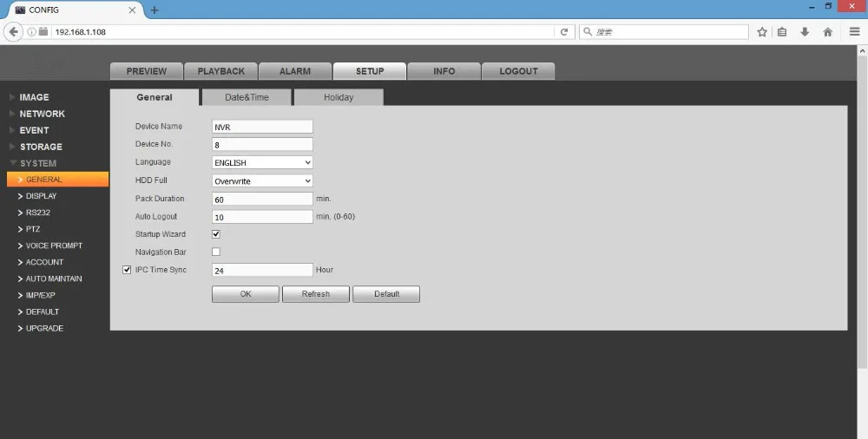Click the Auto Logout input field
Image resolution: width=868 pixels, height=439 pixels.
pyautogui.click(x=262, y=217)
